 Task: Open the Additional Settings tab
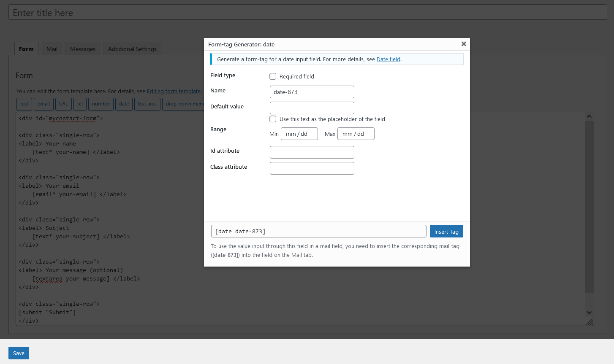132,49
